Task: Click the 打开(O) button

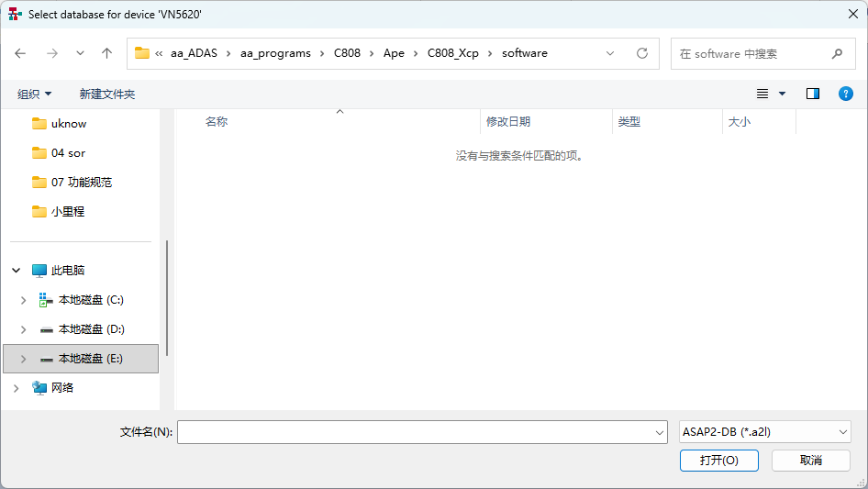Action: [x=718, y=460]
